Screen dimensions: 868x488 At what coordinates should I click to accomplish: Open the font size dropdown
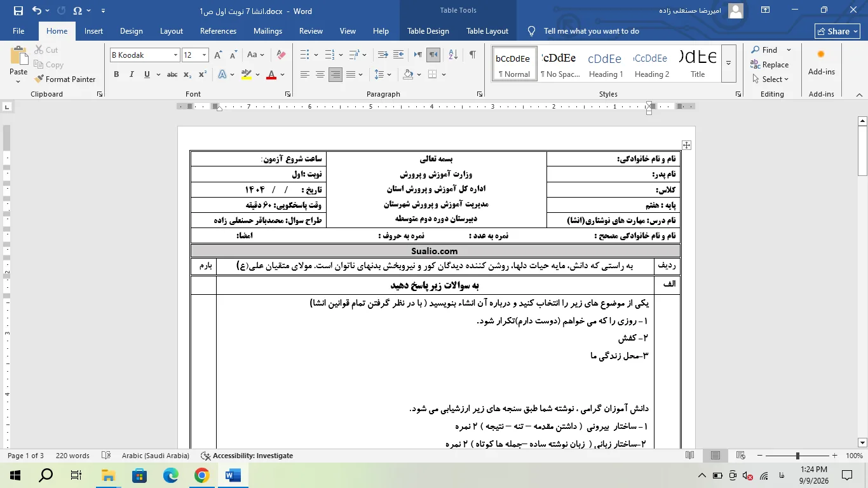(204, 55)
